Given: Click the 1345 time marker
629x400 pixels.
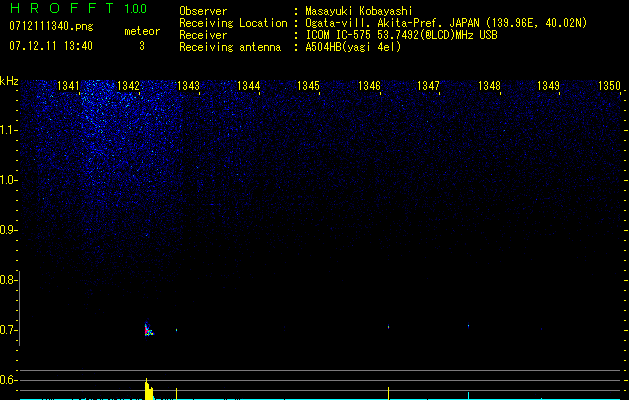Looking at the screenshot, I should 308,86.
